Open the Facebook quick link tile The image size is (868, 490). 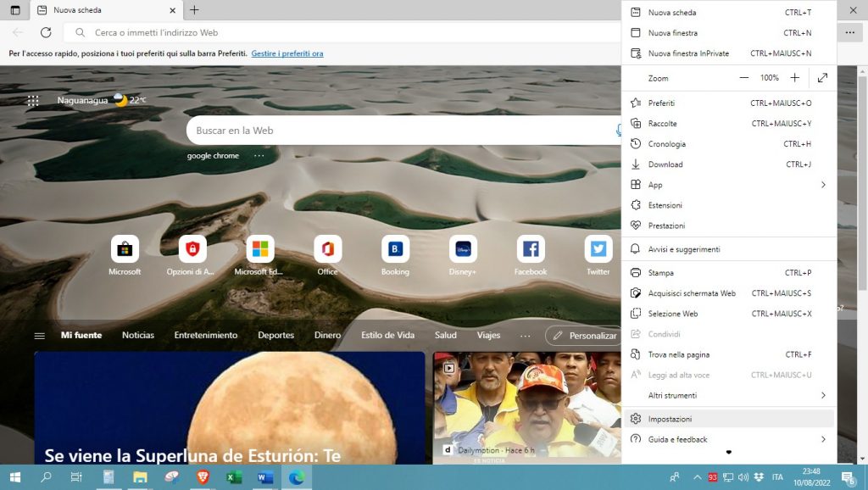(x=531, y=249)
